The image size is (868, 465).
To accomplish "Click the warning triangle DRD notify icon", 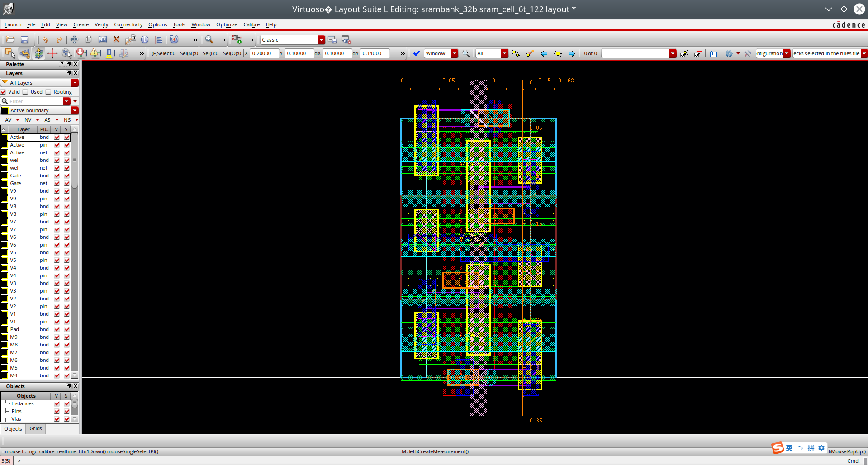I will click(x=95, y=53).
